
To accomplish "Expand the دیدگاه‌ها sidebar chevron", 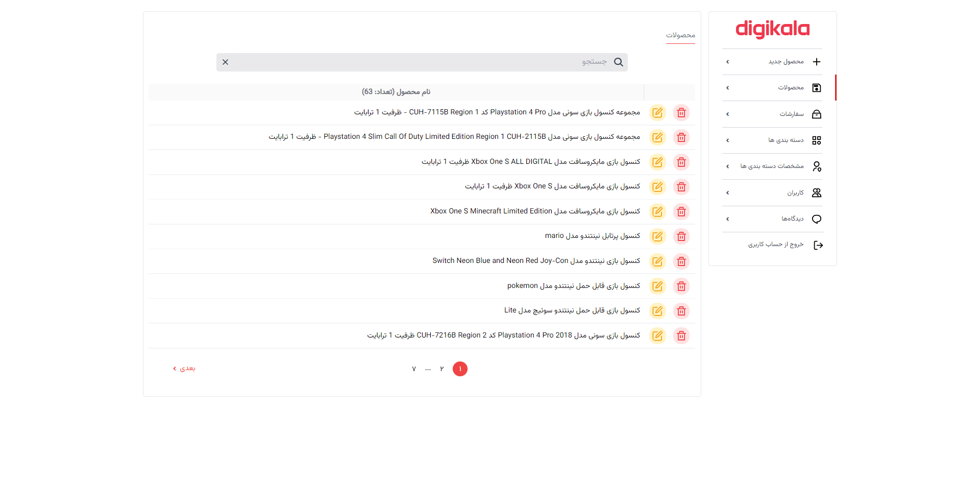I will tap(727, 219).
